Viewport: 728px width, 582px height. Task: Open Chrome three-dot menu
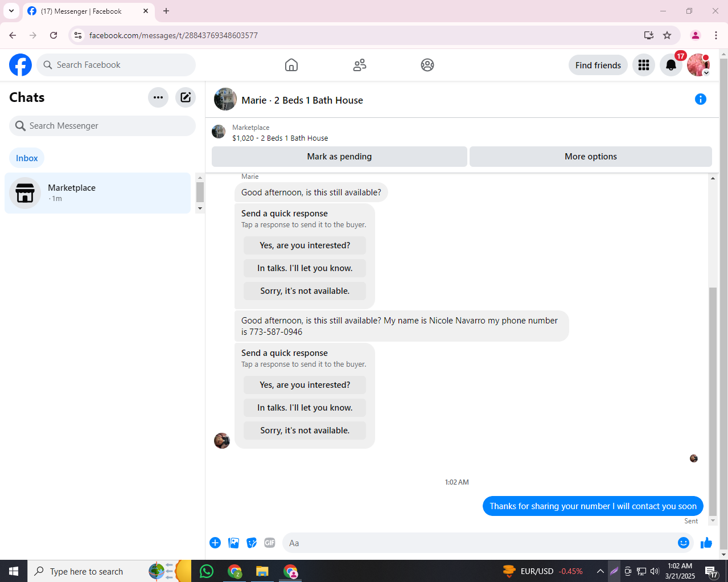coord(716,35)
